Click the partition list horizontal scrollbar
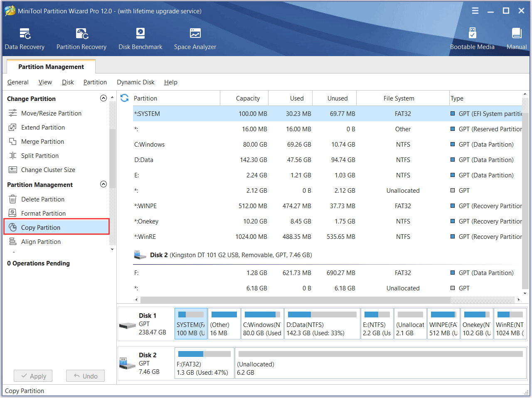The width and height of the screenshot is (532, 398). pos(295,300)
